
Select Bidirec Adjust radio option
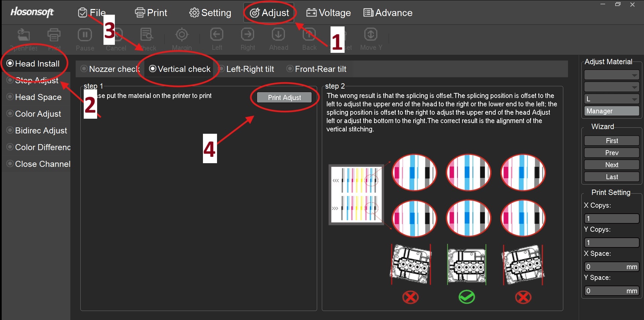pos(10,130)
